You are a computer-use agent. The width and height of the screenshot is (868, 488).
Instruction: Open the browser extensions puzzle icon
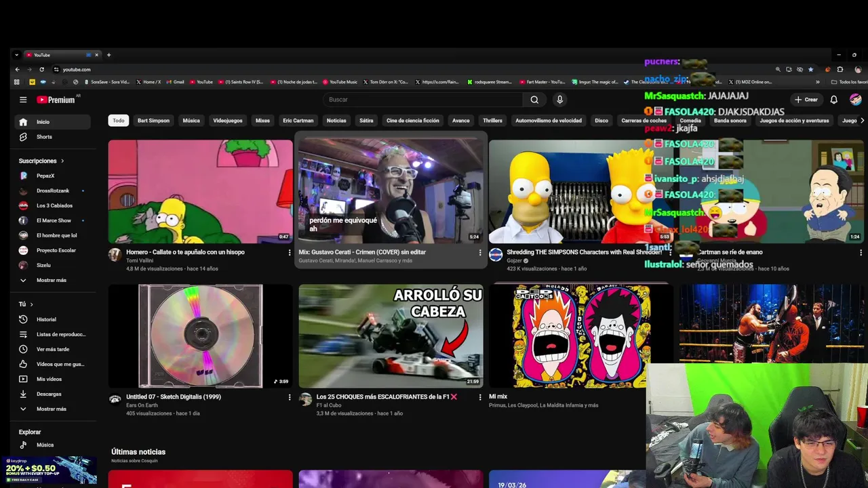point(840,69)
